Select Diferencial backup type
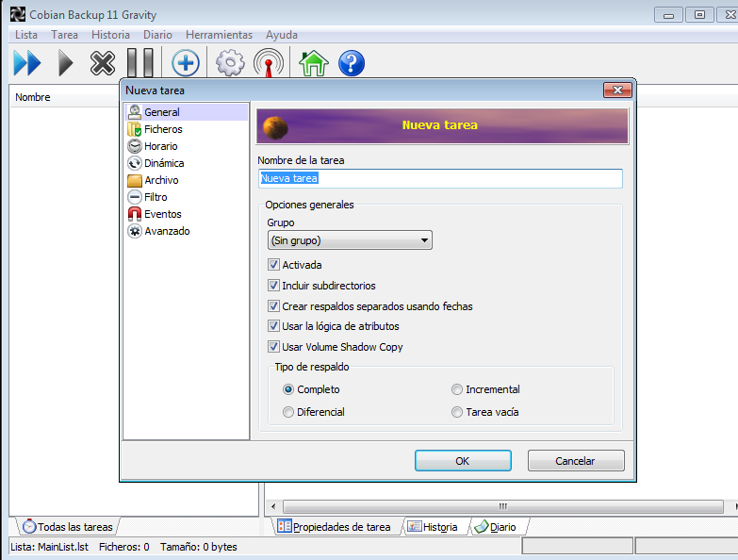The image size is (738, 560). click(x=288, y=412)
